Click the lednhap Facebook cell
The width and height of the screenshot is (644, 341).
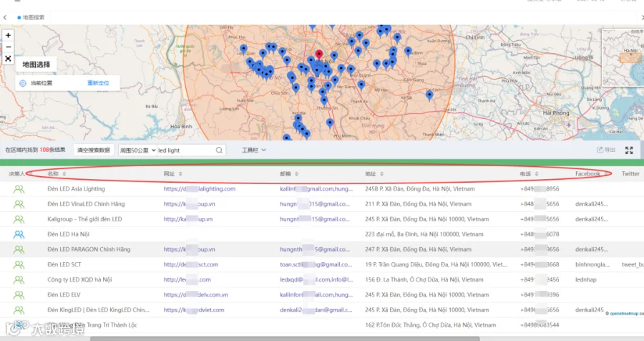click(585, 279)
